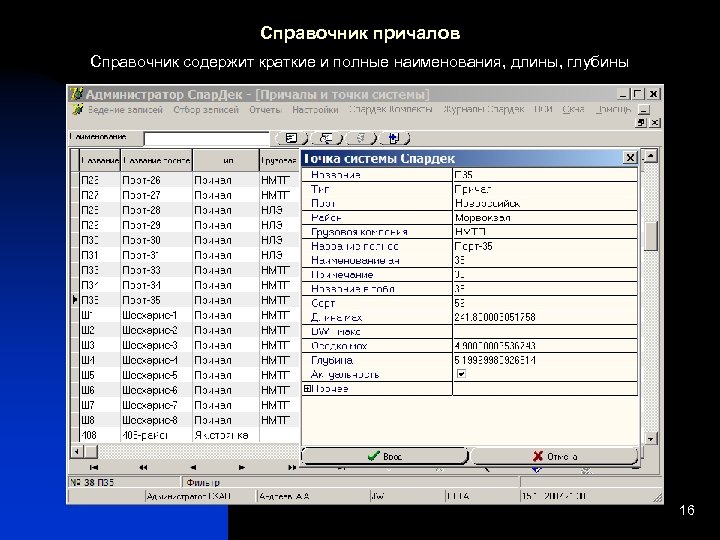Viewport: 720px width, 540px height.
Task: Click the Фильтр status bar panel
Action: point(351,483)
